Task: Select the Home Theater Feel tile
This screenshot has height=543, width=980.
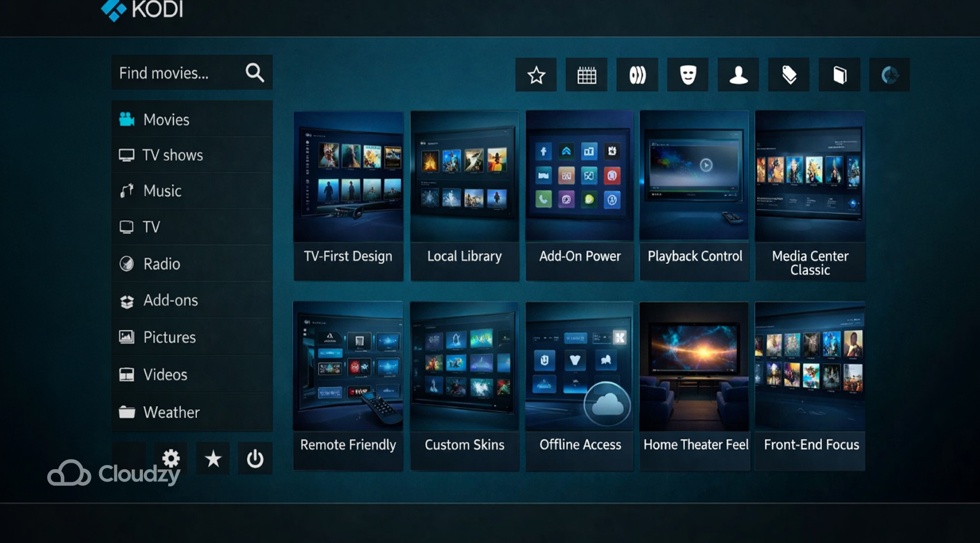Action: click(694, 384)
